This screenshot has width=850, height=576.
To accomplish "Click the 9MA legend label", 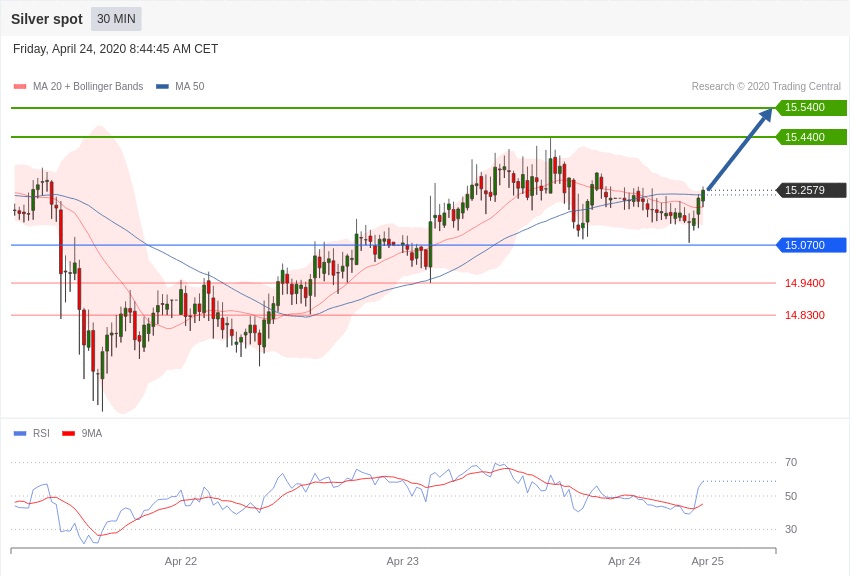I will click(x=92, y=433).
